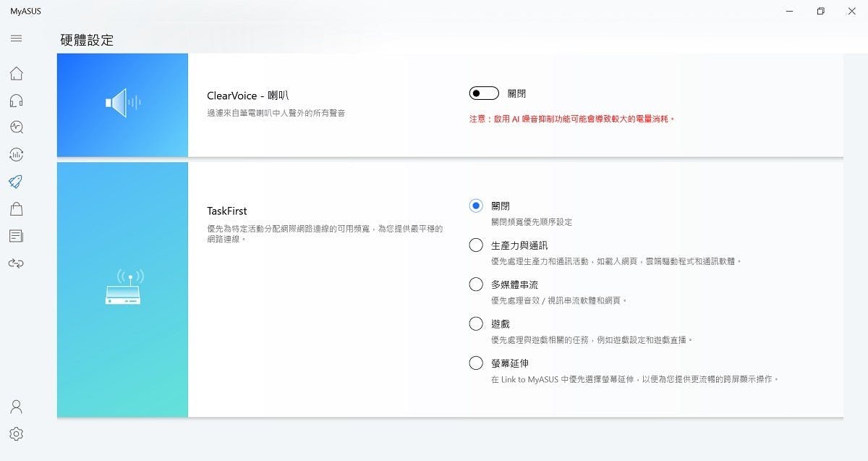
Task: Toggle the ClearVoice speaker switch
Action: [x=484, y=93]
